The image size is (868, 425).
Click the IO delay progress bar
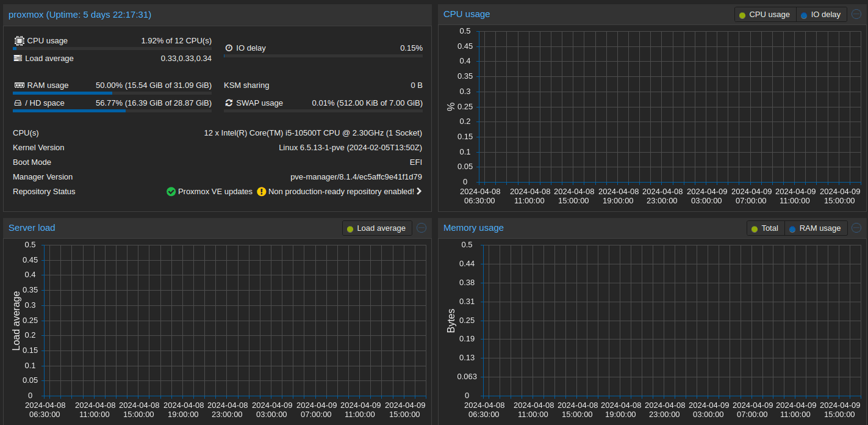pyautogui.click(x=323, y=56)
